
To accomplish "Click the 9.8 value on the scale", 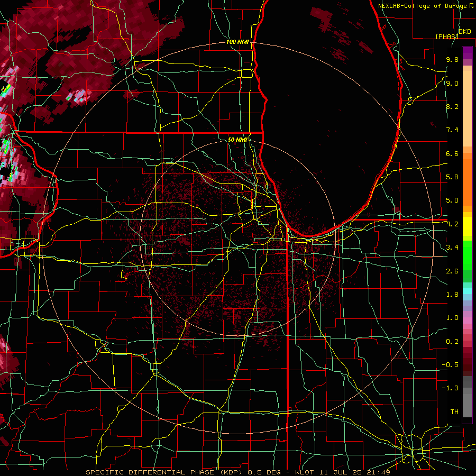I will point(452,59).
